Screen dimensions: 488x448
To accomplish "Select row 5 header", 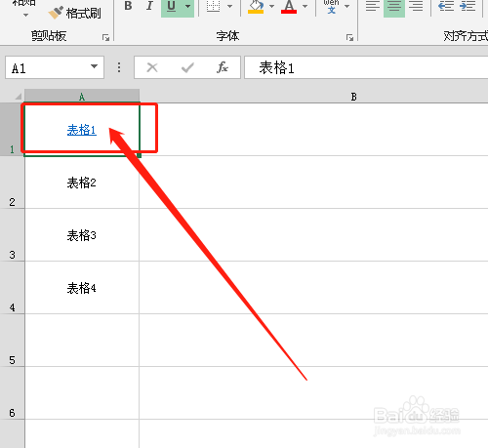I will coord(12,341).
